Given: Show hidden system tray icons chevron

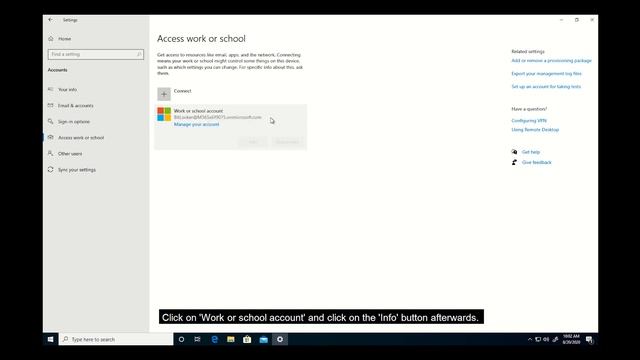Looking at the screenshot, I should click(x=530, y=339).
